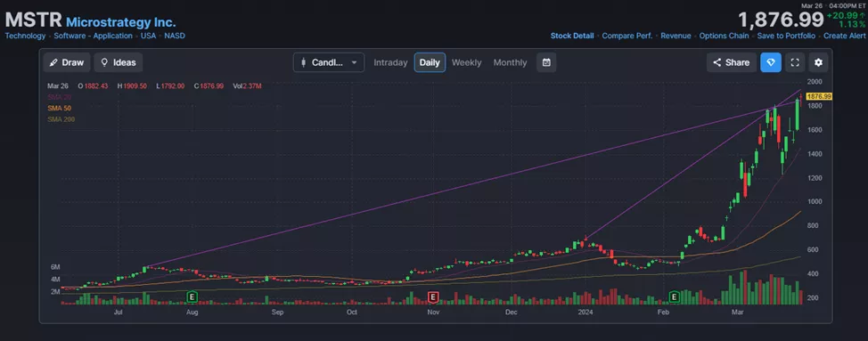The height and width of the screenshot is (341, 868).
Task: Open the Ideas lightbulb button
Action: pyautogui.click(x=119, y=62)
